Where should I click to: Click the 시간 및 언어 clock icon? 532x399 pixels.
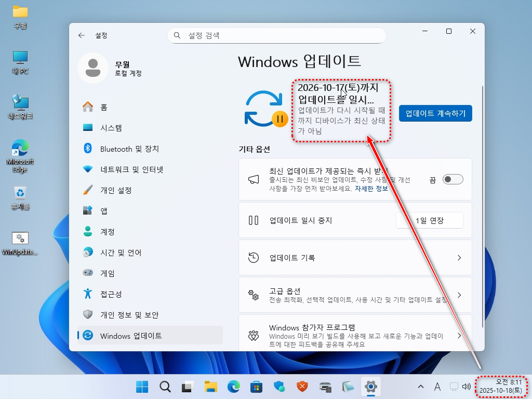pyautogui.click(x=88, y=252)
